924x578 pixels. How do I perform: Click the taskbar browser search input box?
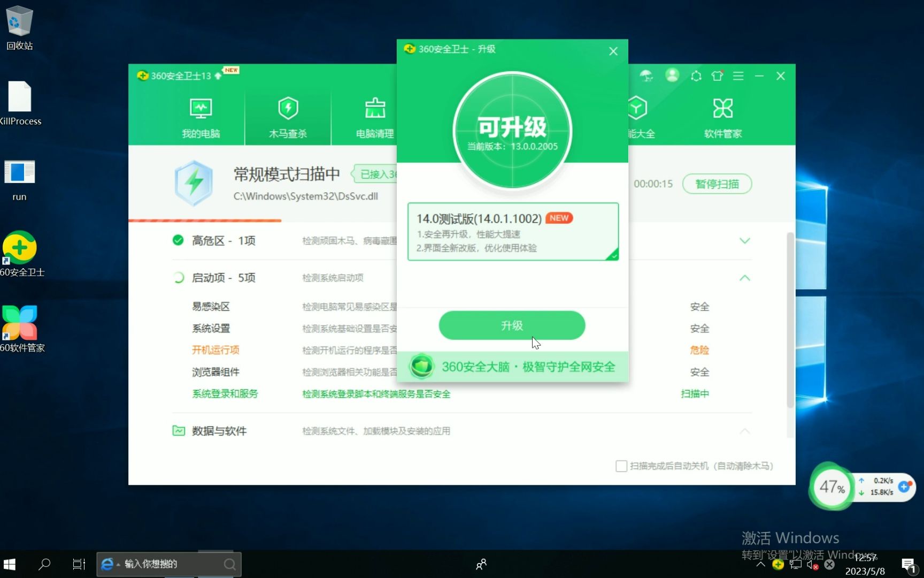click(x=169, y=564)
